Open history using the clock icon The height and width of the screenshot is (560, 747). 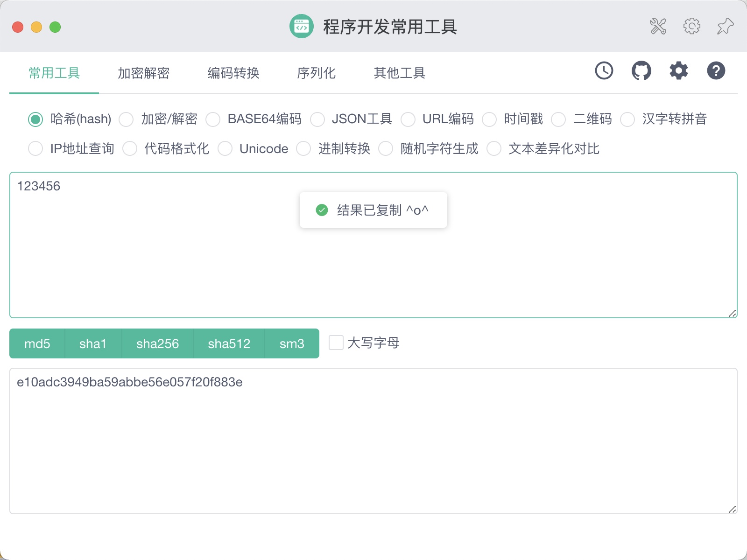point(604,71)
